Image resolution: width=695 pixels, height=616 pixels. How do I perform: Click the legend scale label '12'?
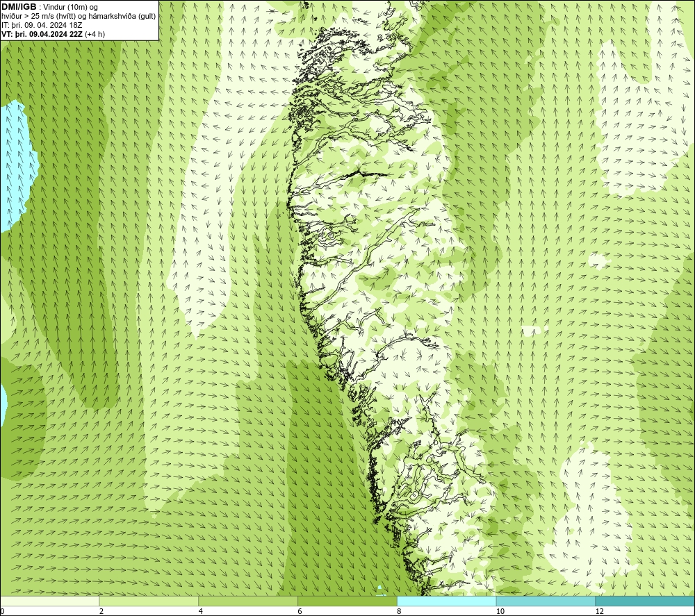(600, 611)
